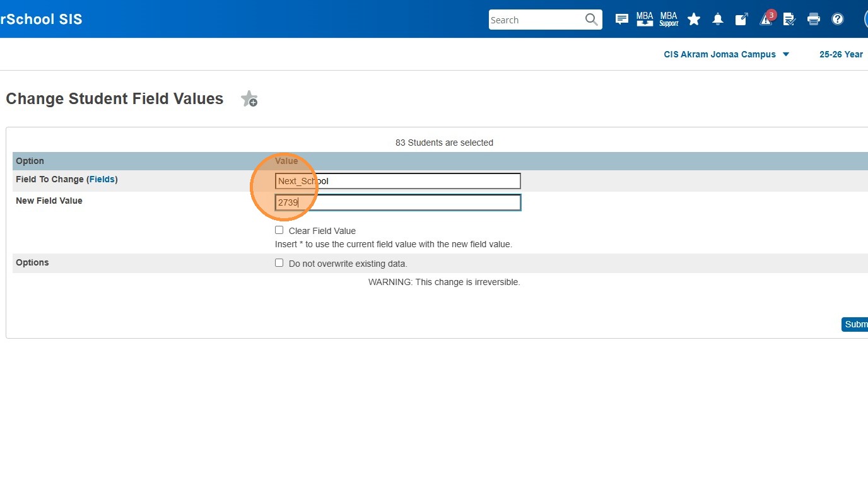Focus the New Field Value input
868x485 pixels.
(x=398, y=202)
